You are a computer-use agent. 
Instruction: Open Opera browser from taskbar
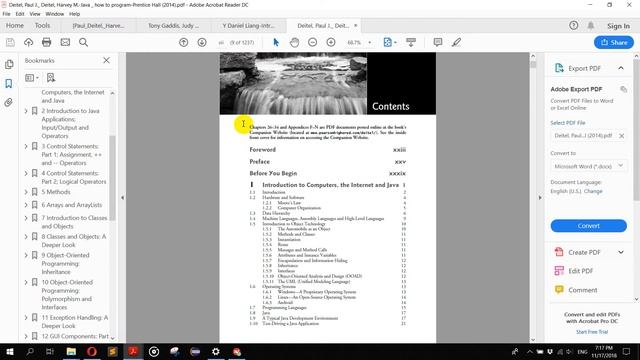click(92, 351)
